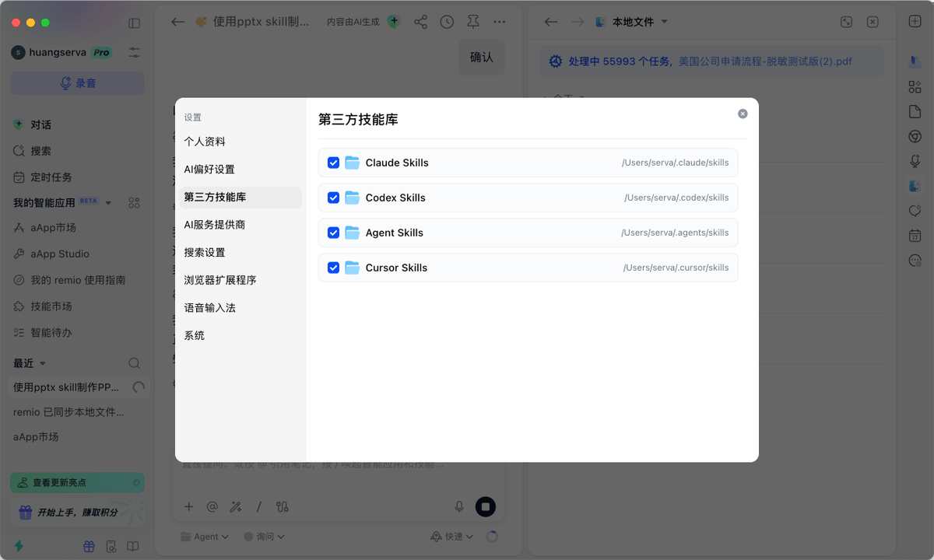
Task: Open 个人资料 settings section
Action: coord(241,142)
